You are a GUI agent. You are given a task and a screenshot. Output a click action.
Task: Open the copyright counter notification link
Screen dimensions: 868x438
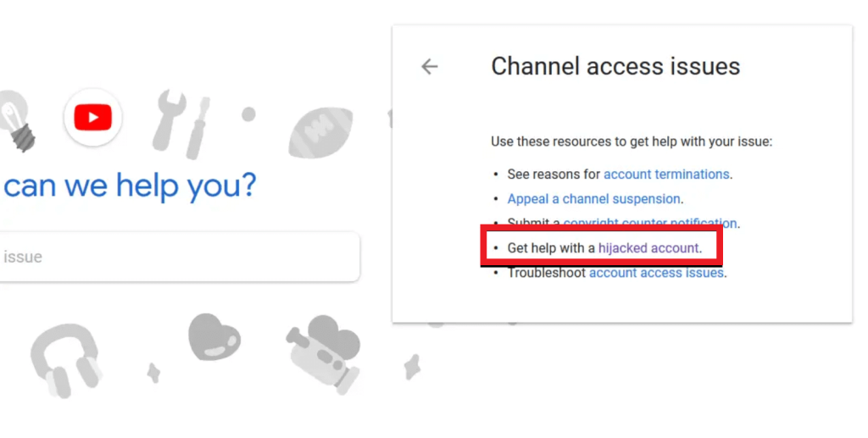point(651,224)
